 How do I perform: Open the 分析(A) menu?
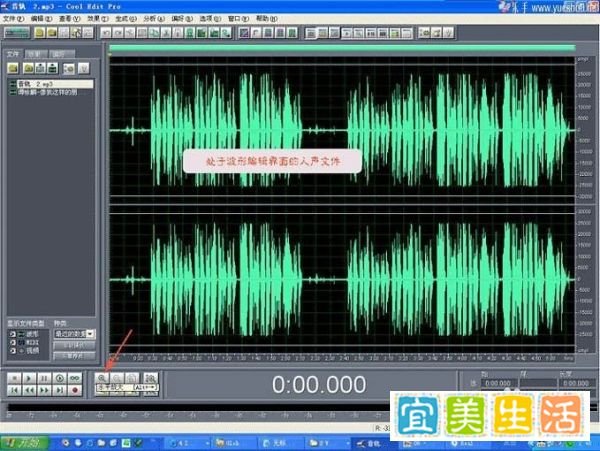click(154, 18)
